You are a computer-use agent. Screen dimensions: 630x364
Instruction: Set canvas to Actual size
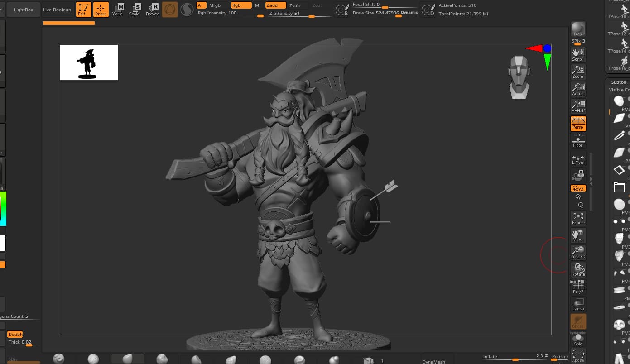[578, 89]
